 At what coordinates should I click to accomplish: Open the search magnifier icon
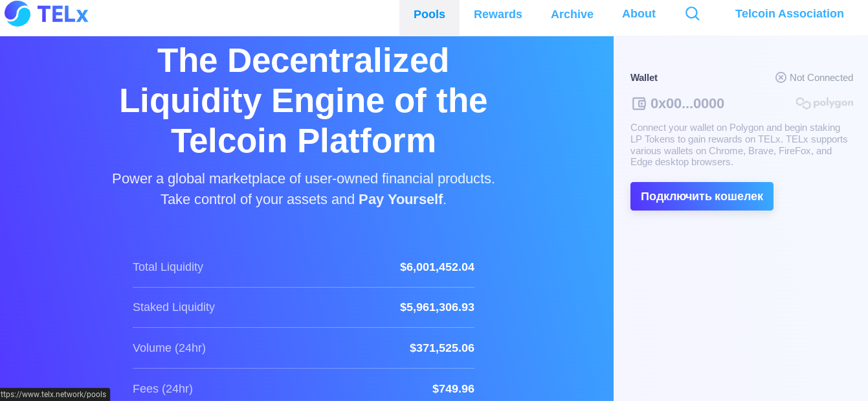(x=692, y=14)
